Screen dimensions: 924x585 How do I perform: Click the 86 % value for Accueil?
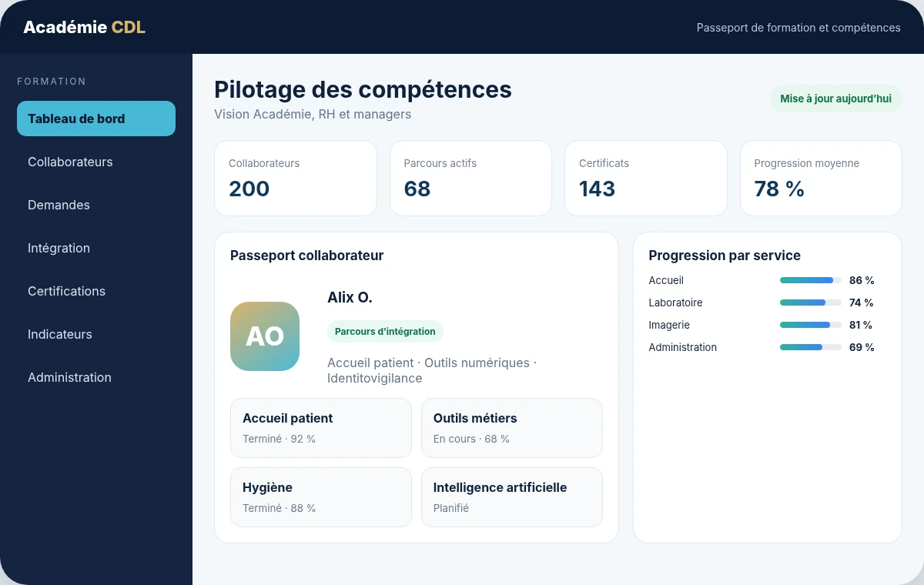pos(862,280)
